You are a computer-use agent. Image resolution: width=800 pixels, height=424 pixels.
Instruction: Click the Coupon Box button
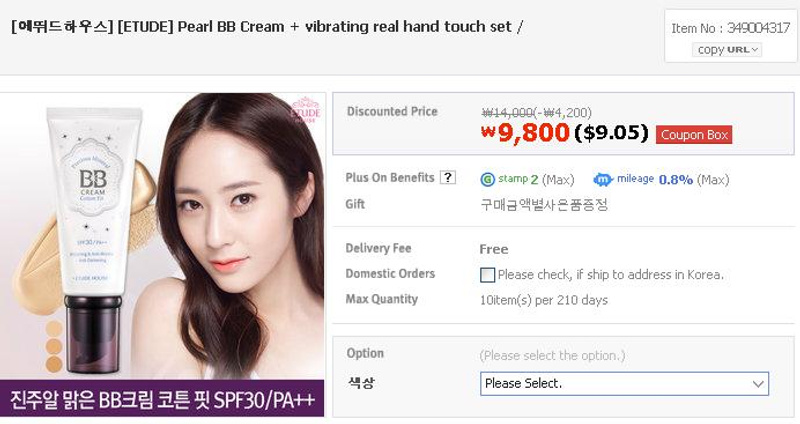pyautogui.click(x=694, y=135)
